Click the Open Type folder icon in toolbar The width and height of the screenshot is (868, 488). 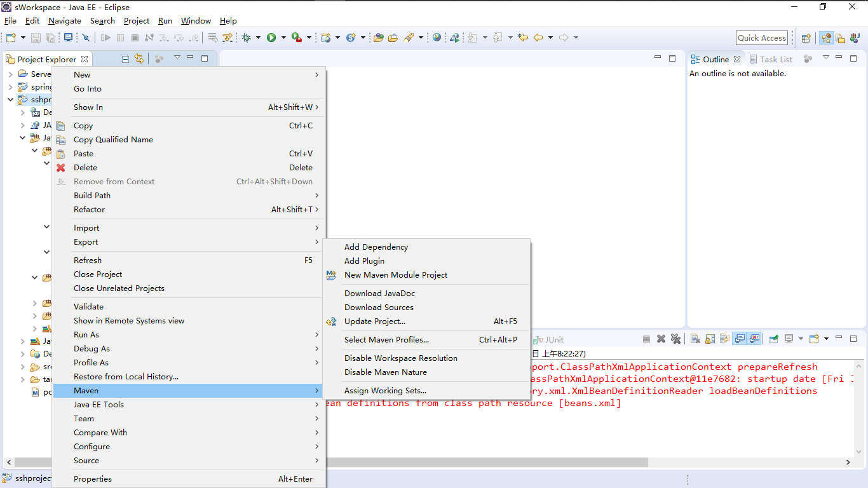point(379,37)
